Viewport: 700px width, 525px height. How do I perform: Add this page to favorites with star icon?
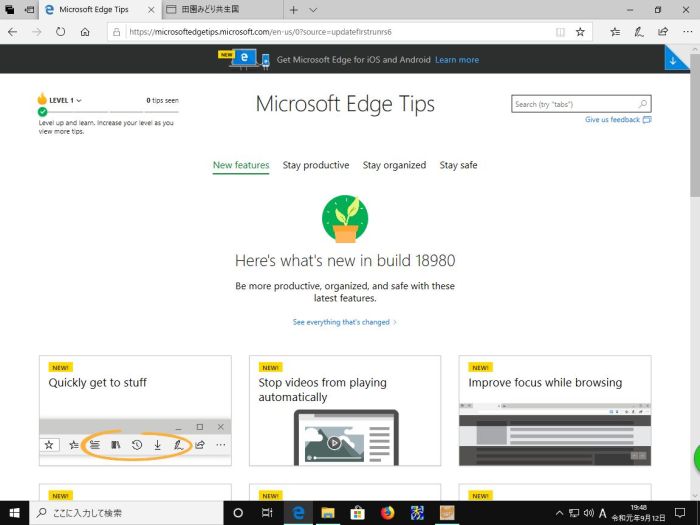(x=580, y=32)
